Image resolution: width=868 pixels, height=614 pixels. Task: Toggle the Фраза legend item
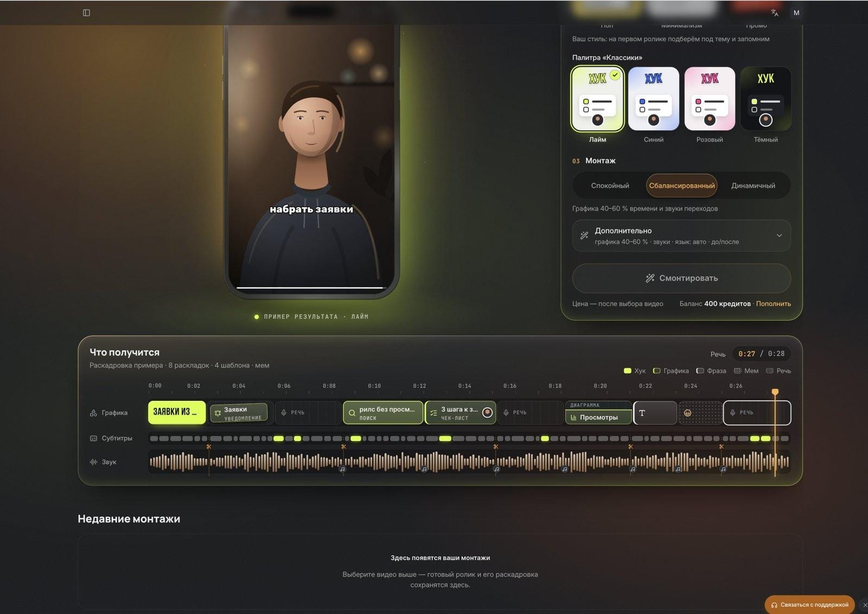pos(711,371)
